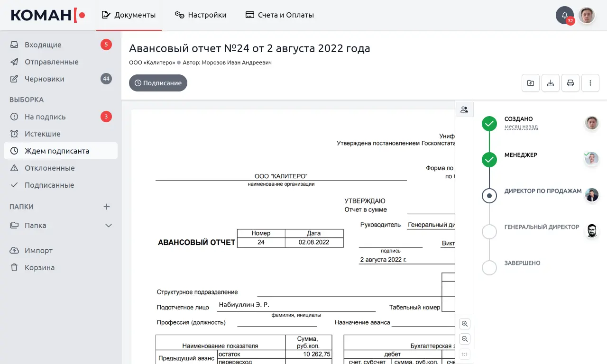Reset document zoom to 1:1
Screen dimensions: 607x364
tap(465, 354)
